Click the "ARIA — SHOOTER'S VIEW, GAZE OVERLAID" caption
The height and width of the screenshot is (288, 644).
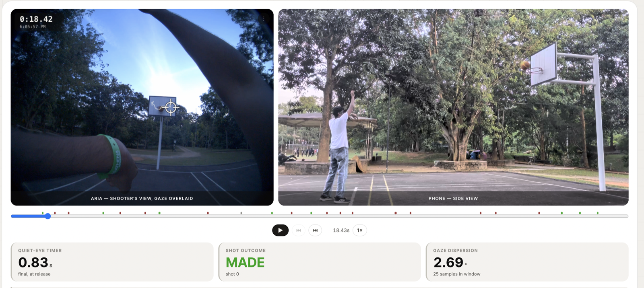pos(142,198)
